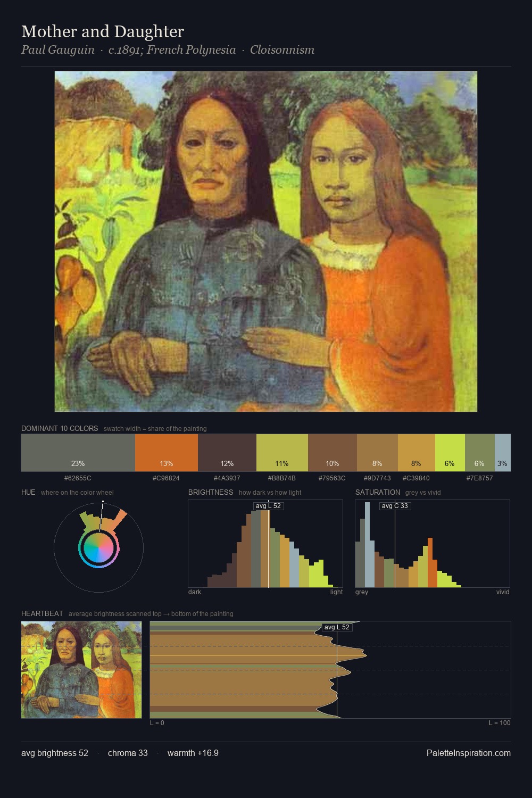Image resolution: width=532 pixels, height=798 pixels.
Task: Click the title 'Mother and Daughter'
Action: [103, 31]
